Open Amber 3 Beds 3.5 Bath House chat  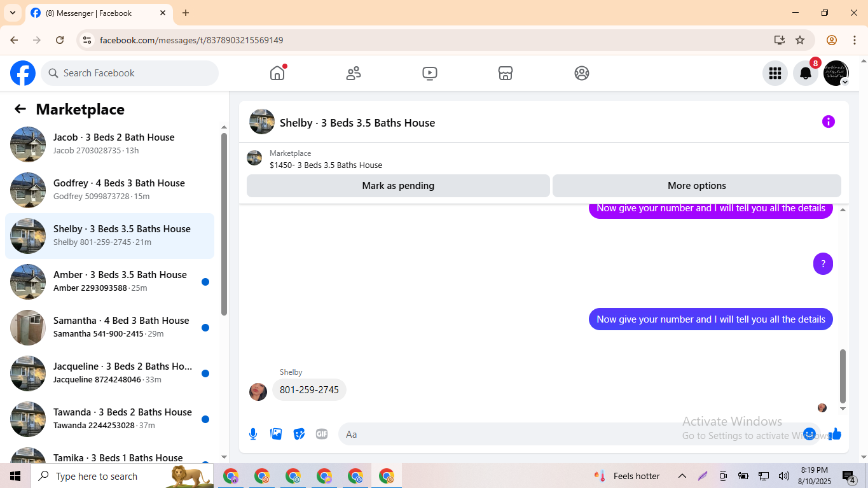pos(109,282)
